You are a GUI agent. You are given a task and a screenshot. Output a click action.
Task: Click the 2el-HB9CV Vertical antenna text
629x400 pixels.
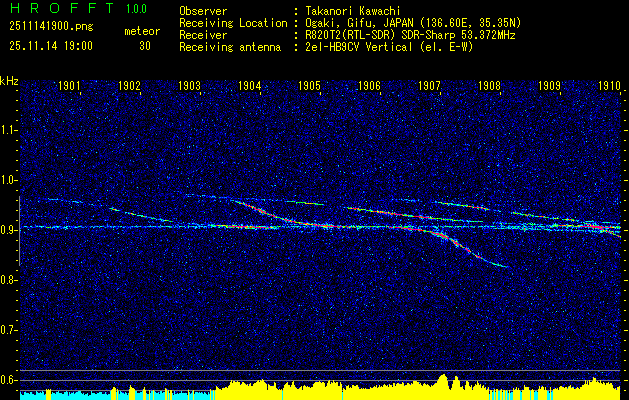[x=387, y=47]
